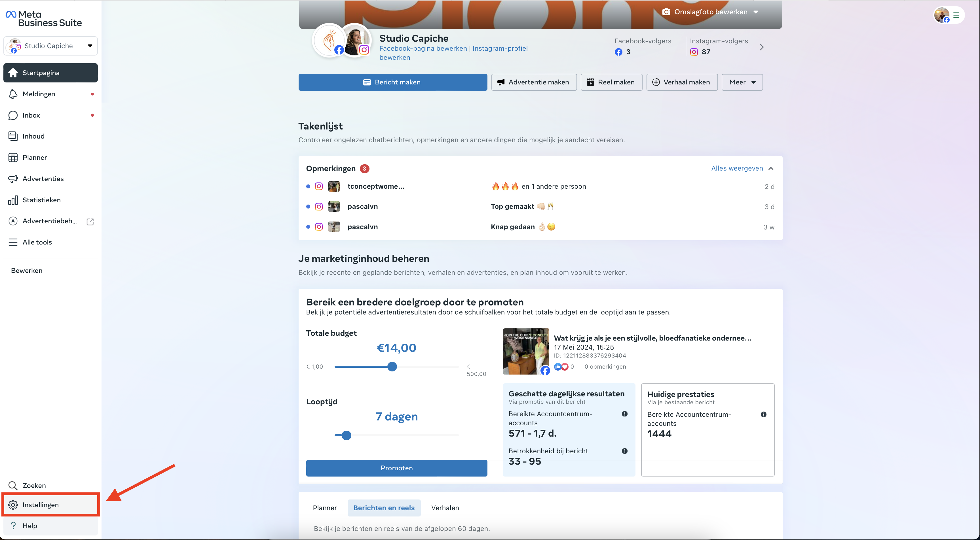This screenshot has width=980, height=540.
Task: Open Meldingen in the sidebar
Action: click(50, 94)
